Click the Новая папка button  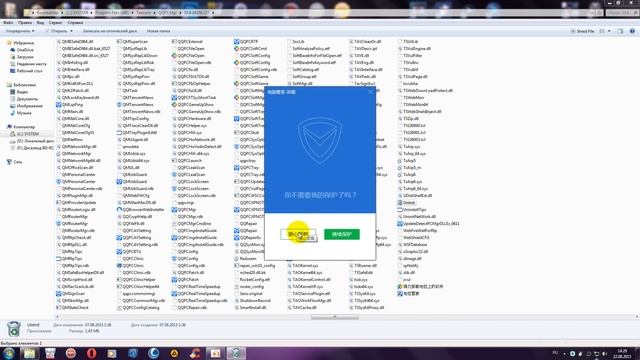click(x=158, y=31)
